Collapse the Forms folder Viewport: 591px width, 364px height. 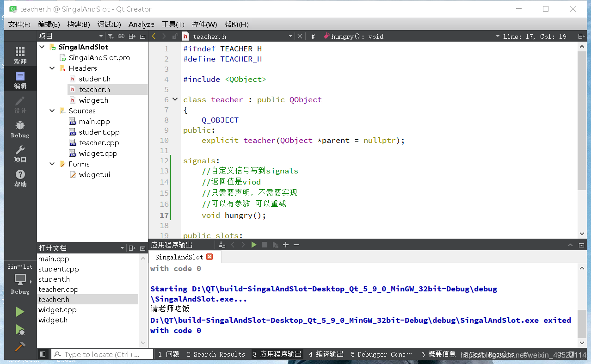[x=52, y=164]
